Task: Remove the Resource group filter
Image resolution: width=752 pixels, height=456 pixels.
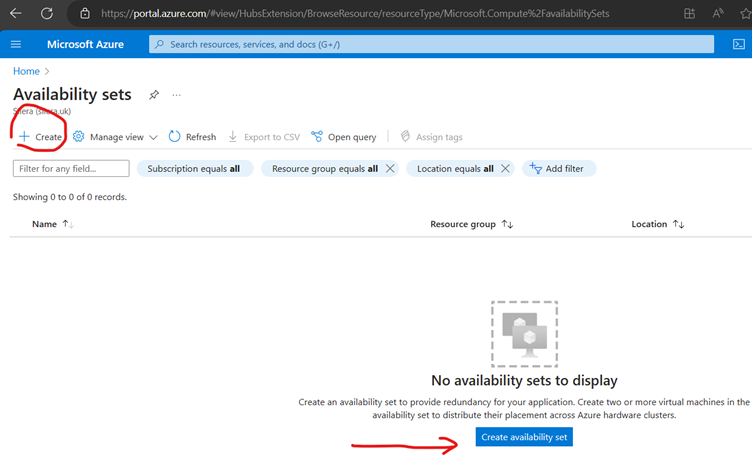Action: 390,169
